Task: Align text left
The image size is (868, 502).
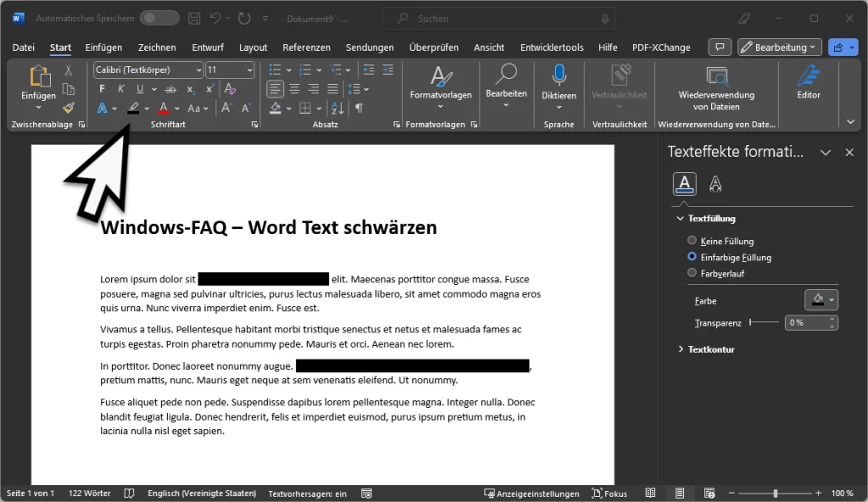Action: click(275, 89)
